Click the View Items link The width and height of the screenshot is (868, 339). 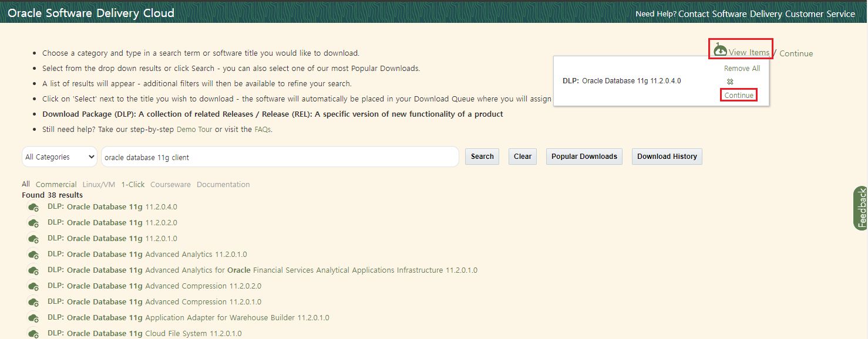pyautogui.click(x=749, y=53)
